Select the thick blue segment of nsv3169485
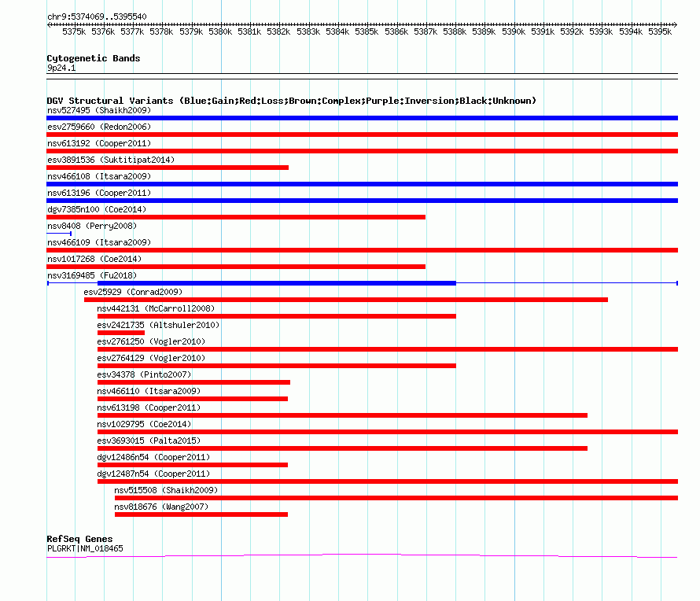The height and width of the screenshot is (601, 700). pyautogui.click(x=277, y=283)
